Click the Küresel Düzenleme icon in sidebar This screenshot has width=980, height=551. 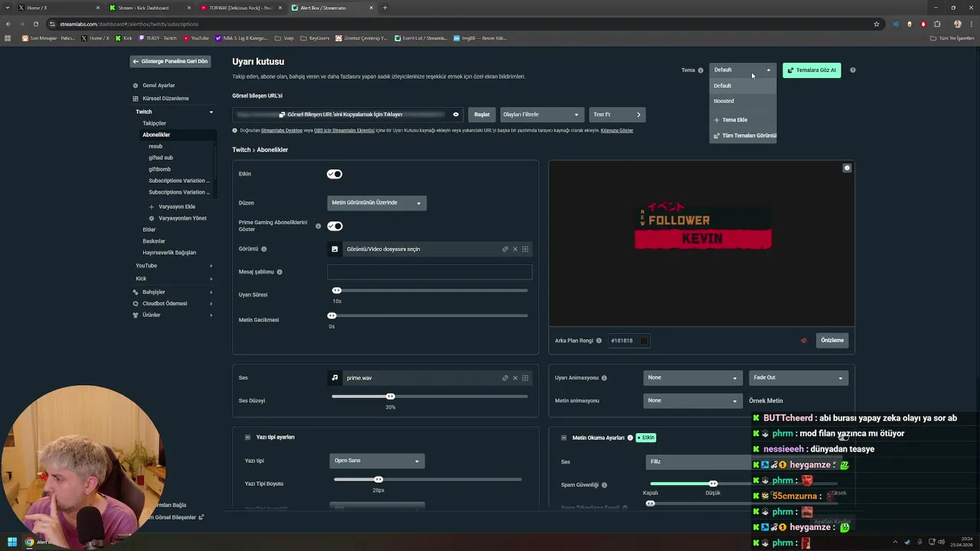[x=136, y=99]
